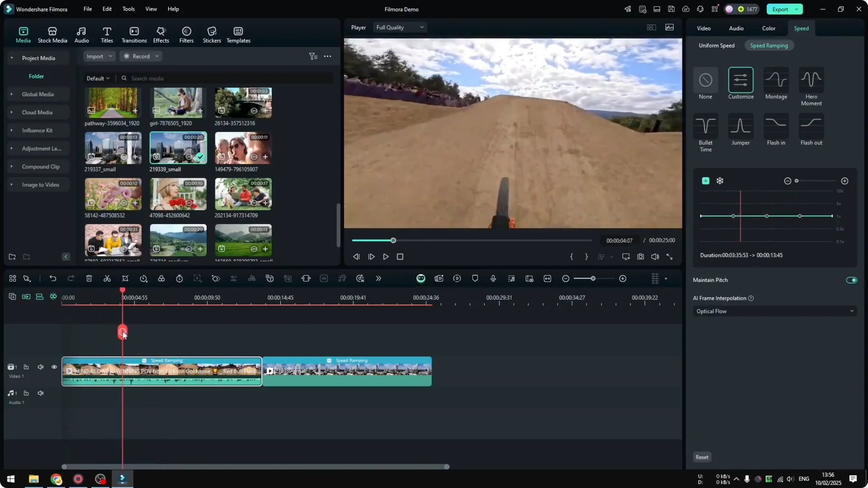Select the split scissors tool in timeline toolbar
This screenshot has width=868, height=488.
(x=107, y=278)
